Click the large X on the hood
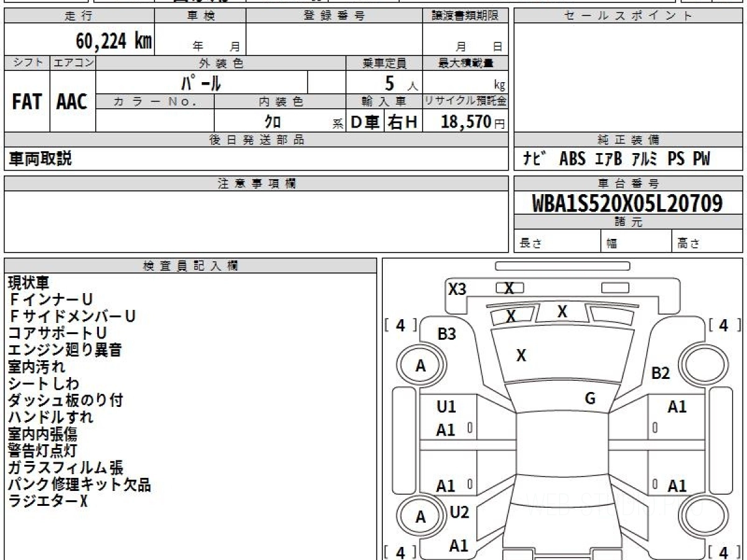747x560 pixels. tap(522, 355)
